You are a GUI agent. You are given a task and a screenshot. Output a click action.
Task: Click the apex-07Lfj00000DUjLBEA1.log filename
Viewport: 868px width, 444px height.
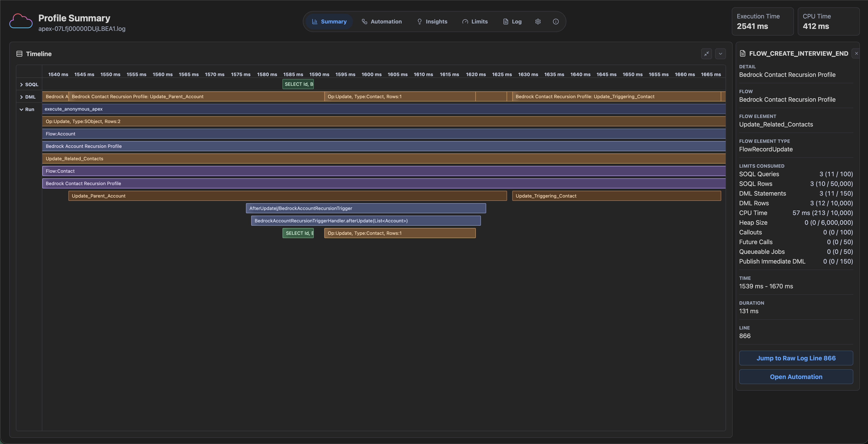pos(82,29)
